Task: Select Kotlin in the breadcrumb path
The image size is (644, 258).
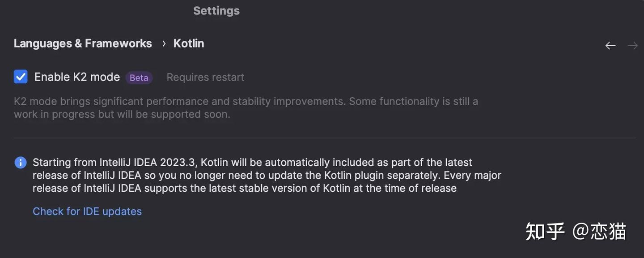Action: click(188, 43)
